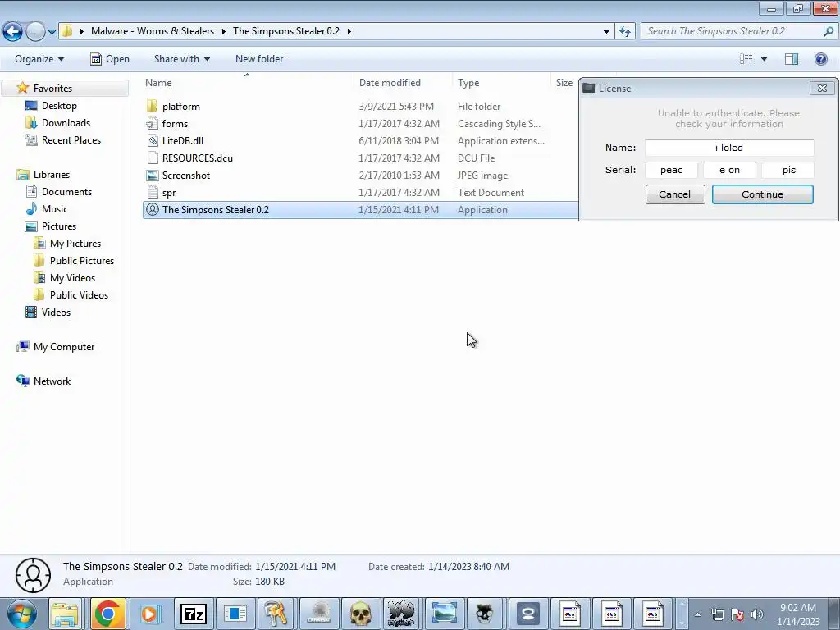
Task: Open the Organize menu
Action: 39,59
